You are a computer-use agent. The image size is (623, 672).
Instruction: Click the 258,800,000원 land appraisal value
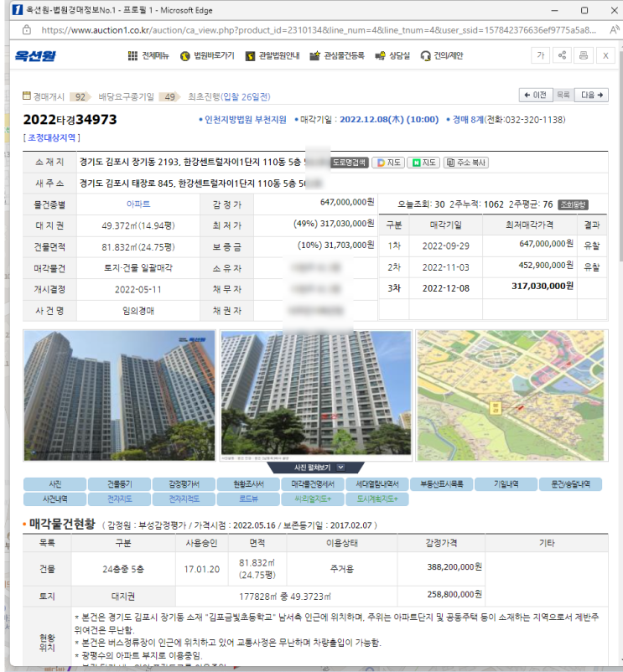click(x=454, y=594)
